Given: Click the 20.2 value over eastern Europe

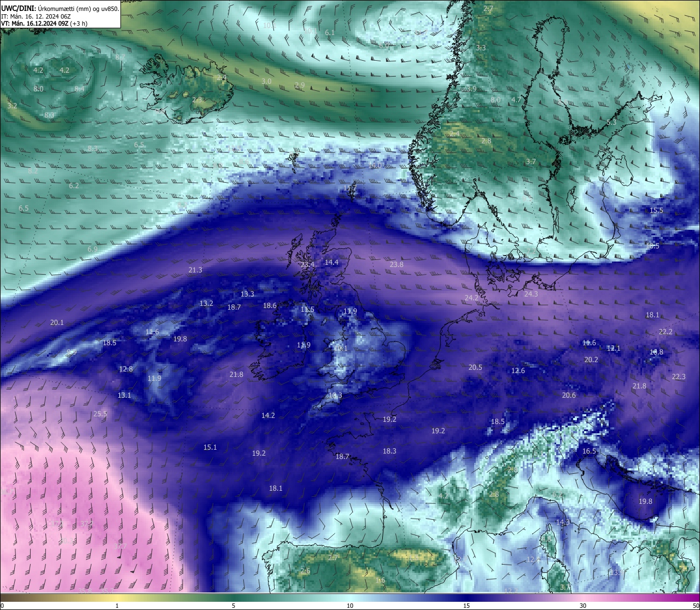Looking at the screenshot, I should pyautogui.click(x=591, y=360).
